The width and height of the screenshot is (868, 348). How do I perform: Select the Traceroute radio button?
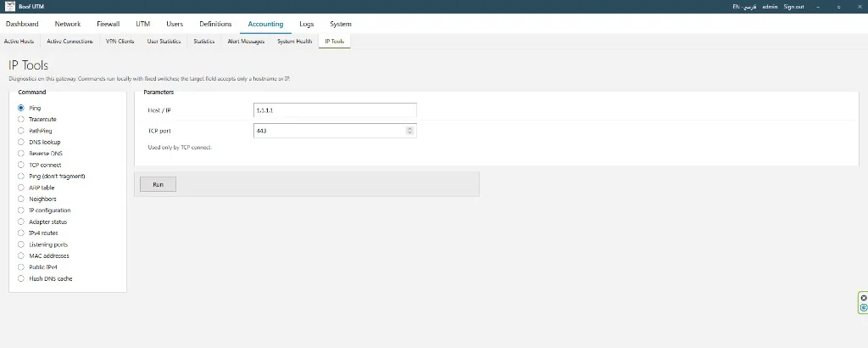click(x=21, y=119)
